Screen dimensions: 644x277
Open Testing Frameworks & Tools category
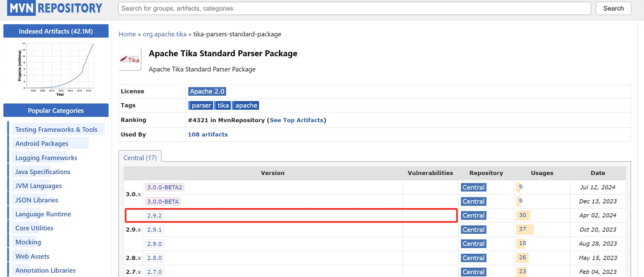tap(56, 130)
